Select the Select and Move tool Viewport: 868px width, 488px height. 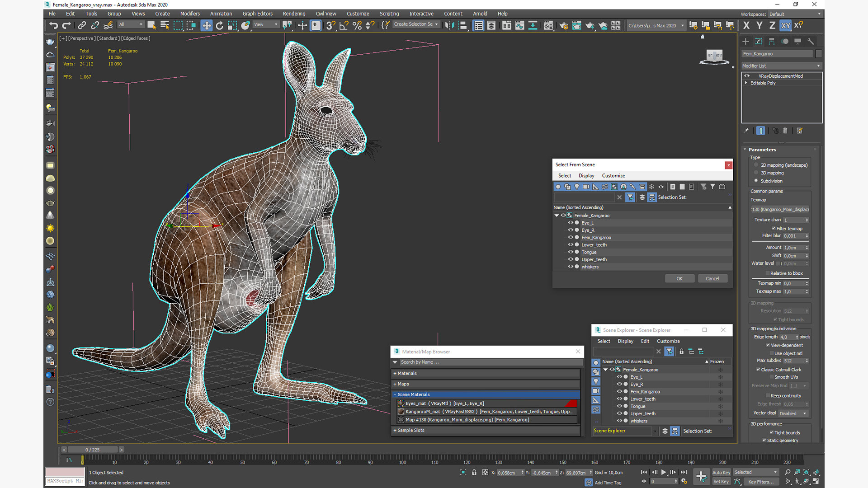[x=206, y=25]
